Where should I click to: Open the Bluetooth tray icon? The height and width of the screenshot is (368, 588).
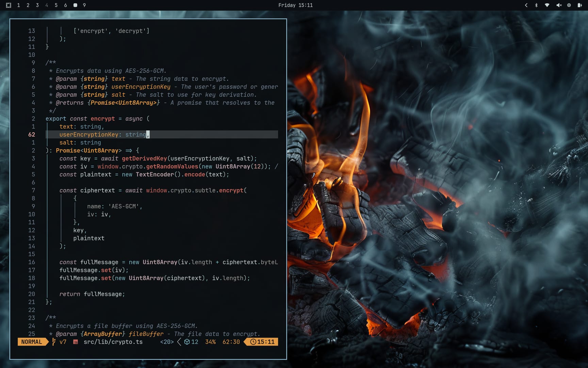[x=536, y=5]
